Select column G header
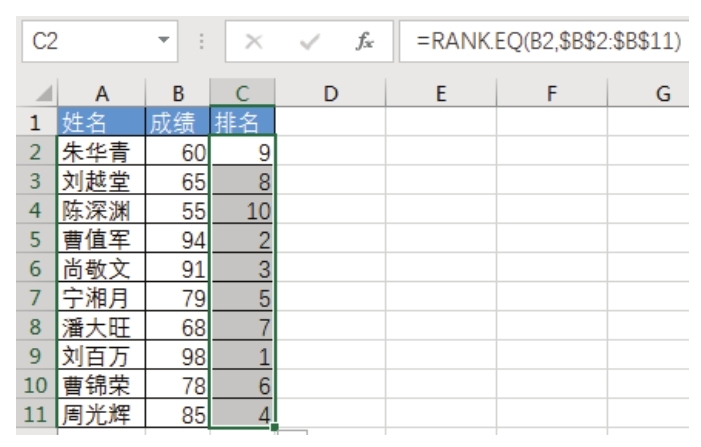 coord(661,95)
